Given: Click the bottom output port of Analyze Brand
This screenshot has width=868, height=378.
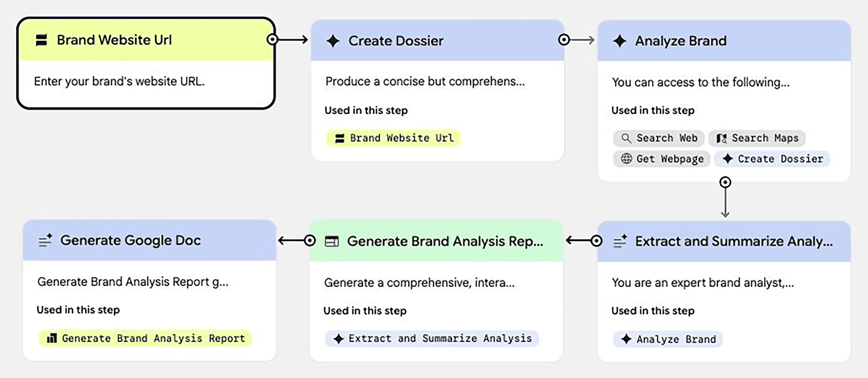Looking at the screenshot, I should 725,182.
